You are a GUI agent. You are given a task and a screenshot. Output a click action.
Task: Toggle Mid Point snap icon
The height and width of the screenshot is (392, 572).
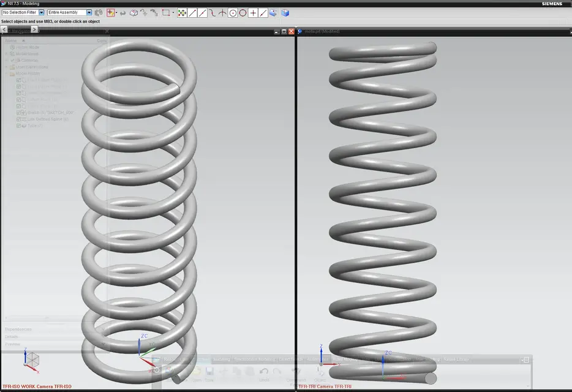coord(202,13)
